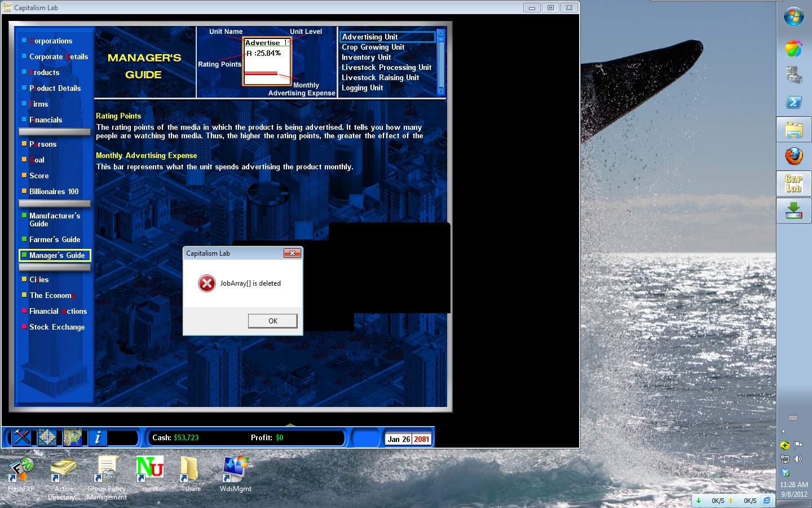Open WdsMgmt desktop shortcut
The height and width of the screenshot is (508, 812).
[235, 474]
